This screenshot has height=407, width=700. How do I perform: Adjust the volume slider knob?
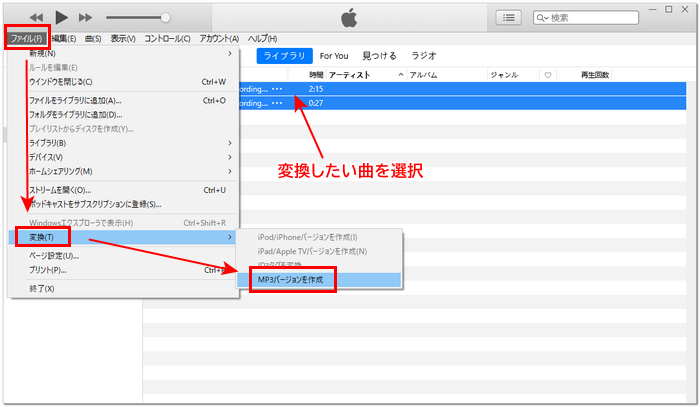(x=165, y=18)
